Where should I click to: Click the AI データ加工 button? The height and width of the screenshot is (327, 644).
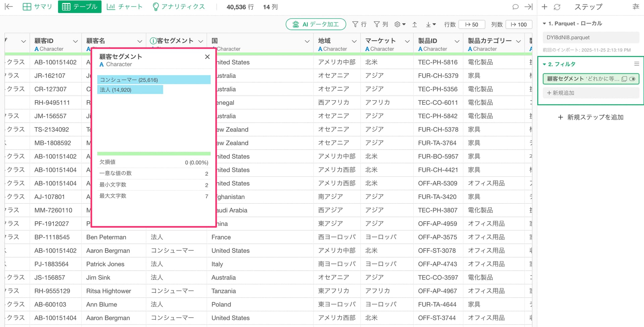click(x=316, y=25)
